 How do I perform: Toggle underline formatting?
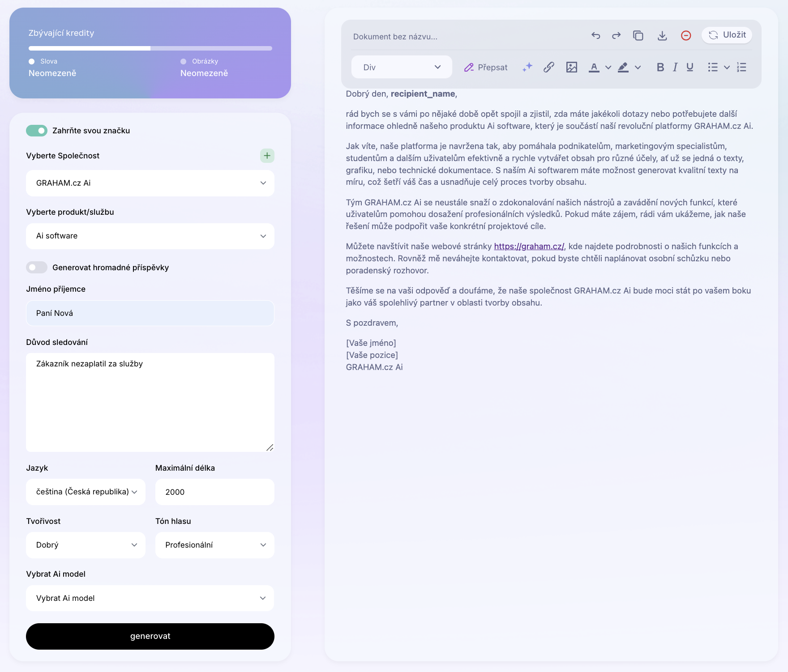pyautogui.click(x=690, y=67)
